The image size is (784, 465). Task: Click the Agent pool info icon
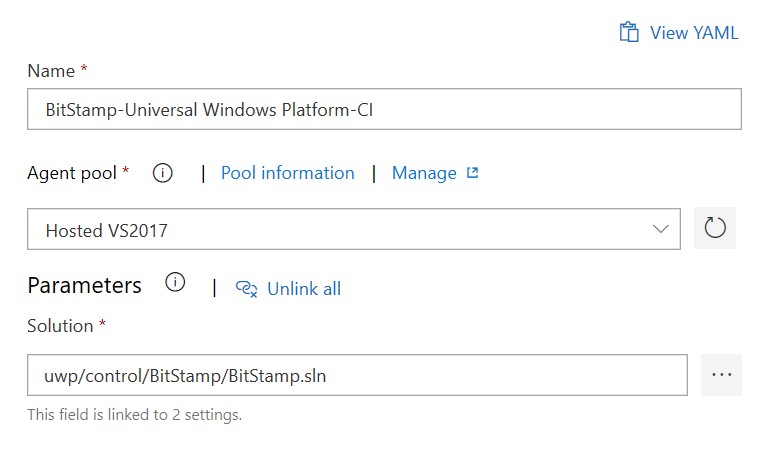click(x=163, y=173)
